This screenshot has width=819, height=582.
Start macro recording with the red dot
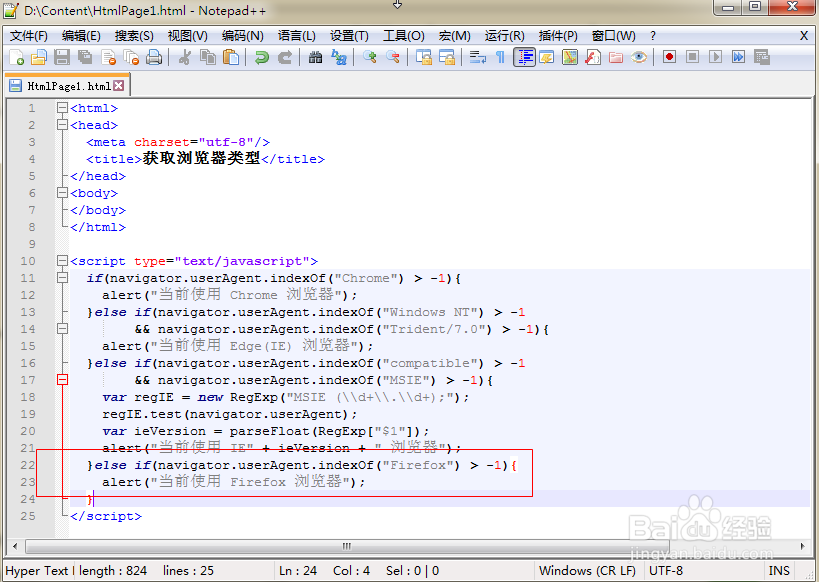point(669,57)
